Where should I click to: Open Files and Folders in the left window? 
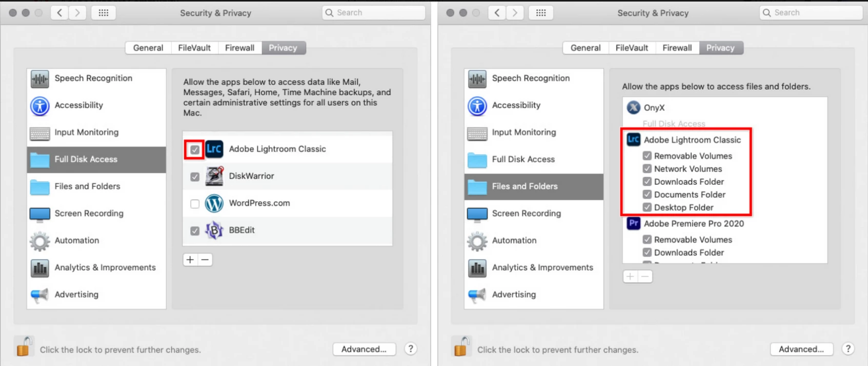point(96,186)
